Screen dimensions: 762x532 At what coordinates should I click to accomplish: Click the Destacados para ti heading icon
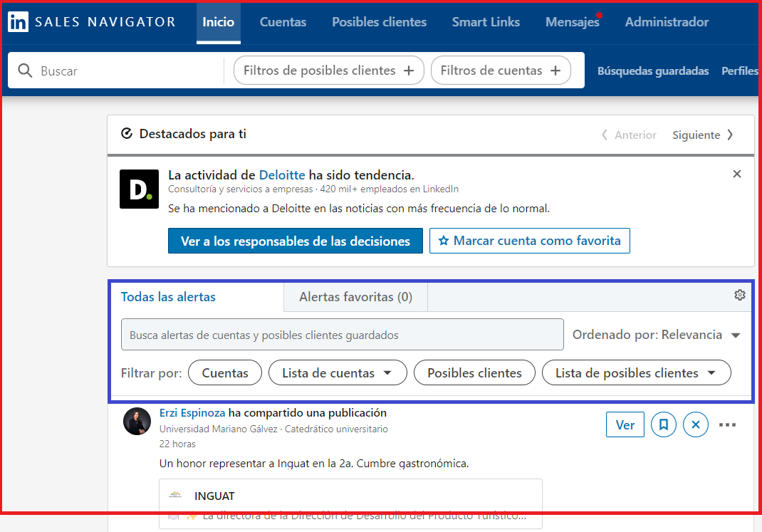click(x=126, y=134)
